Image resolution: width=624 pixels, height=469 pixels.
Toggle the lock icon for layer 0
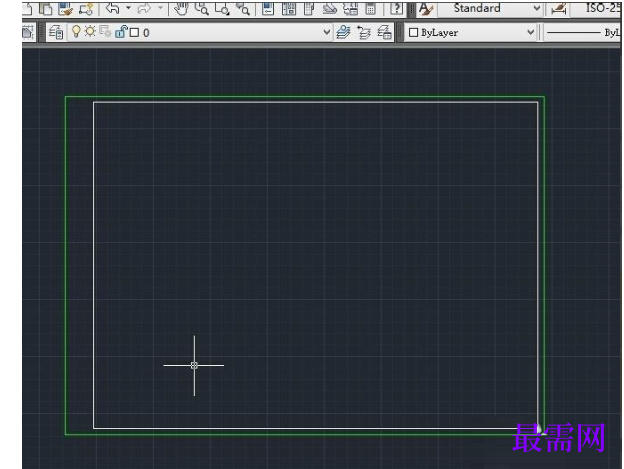tap(121, 32)
